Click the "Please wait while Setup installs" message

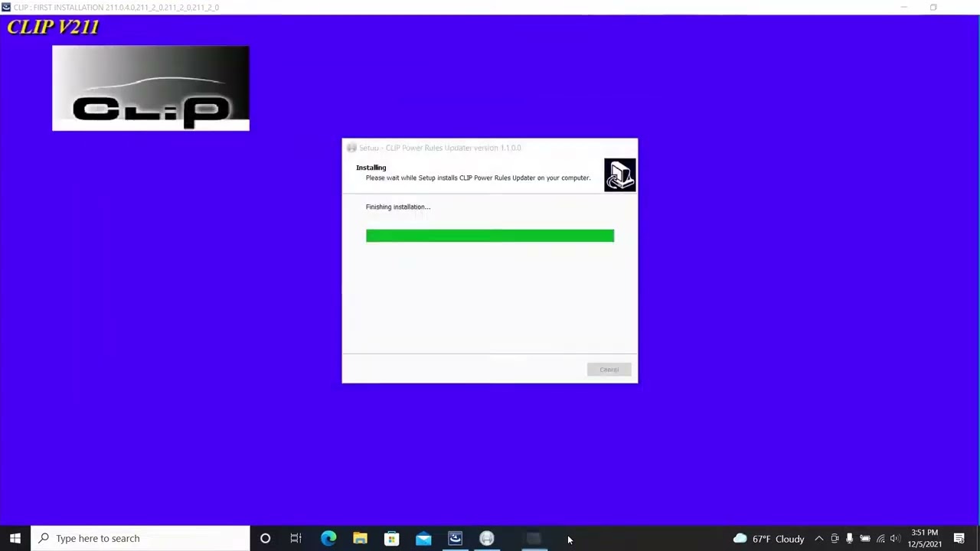point(478,178)
